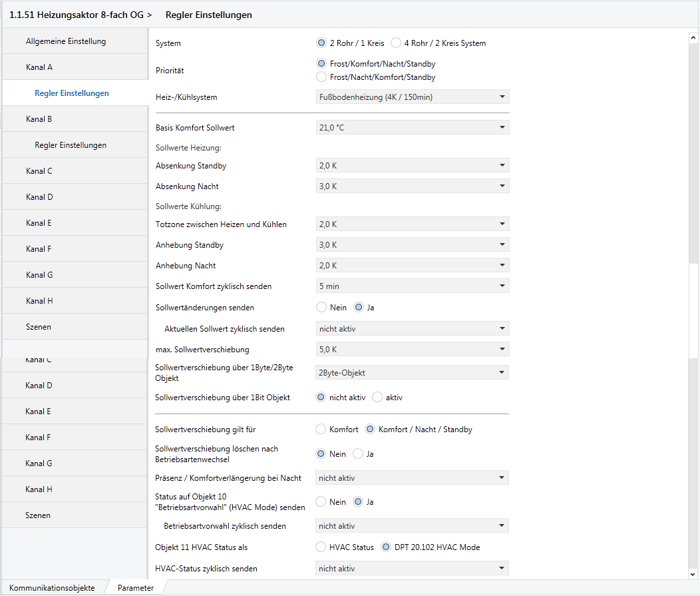700x596 pixels.
Task: Expand max. Sollwertverschiebung dropdown
Action: pyautogui.click(x=413, y=349)
